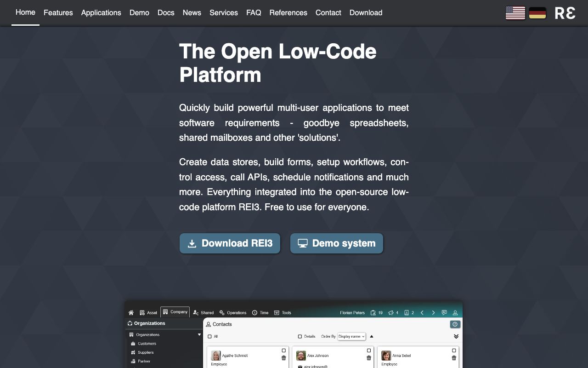The image size is (588, 368).
Task: Tick the All checkbox in Contacts
Action: click(210, 336)
